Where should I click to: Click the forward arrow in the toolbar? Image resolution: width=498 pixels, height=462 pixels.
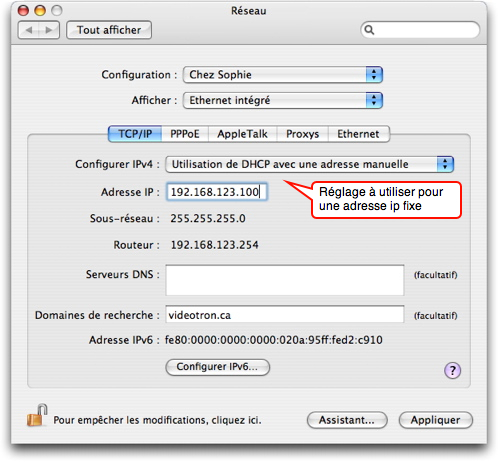coord(49,30)
